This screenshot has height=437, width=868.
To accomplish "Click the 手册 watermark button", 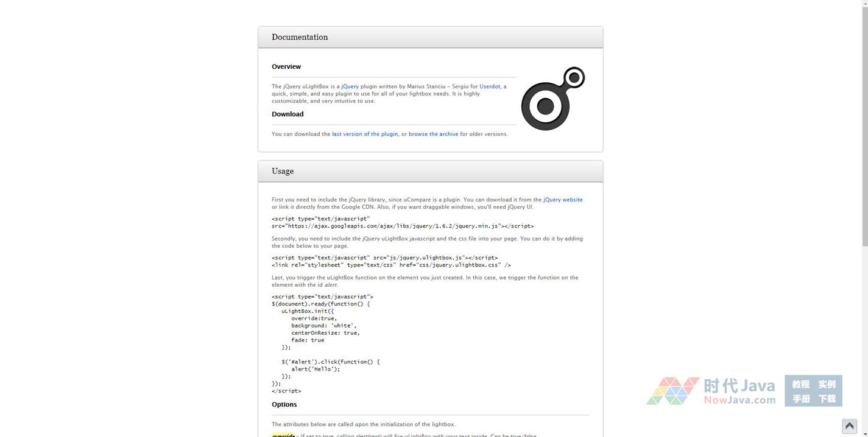I will [800, 399].
